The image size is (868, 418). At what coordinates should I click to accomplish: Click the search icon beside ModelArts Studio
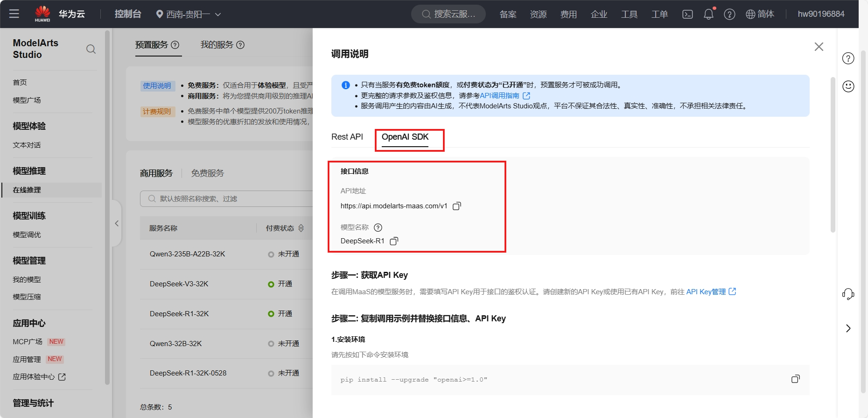(91, 49)
